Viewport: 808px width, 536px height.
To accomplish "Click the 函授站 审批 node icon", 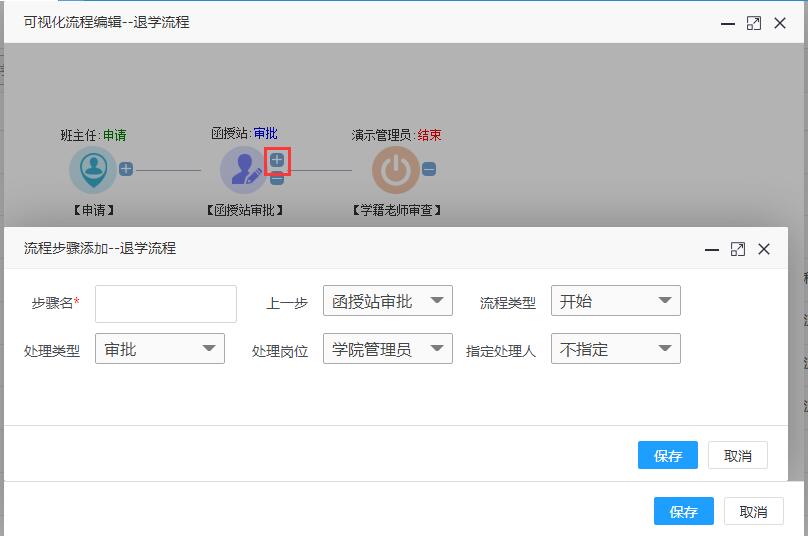I will [x=243, y=170].
